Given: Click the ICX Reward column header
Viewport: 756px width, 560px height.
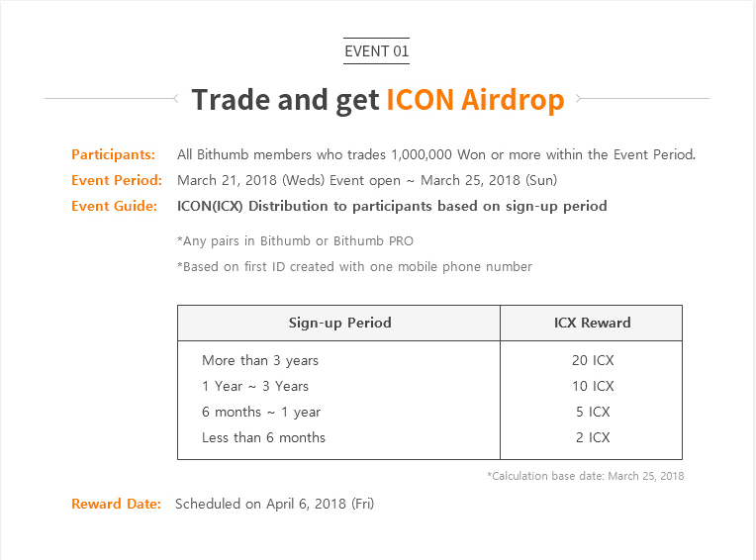Looking at the screenshot, I should coord(592,323).
